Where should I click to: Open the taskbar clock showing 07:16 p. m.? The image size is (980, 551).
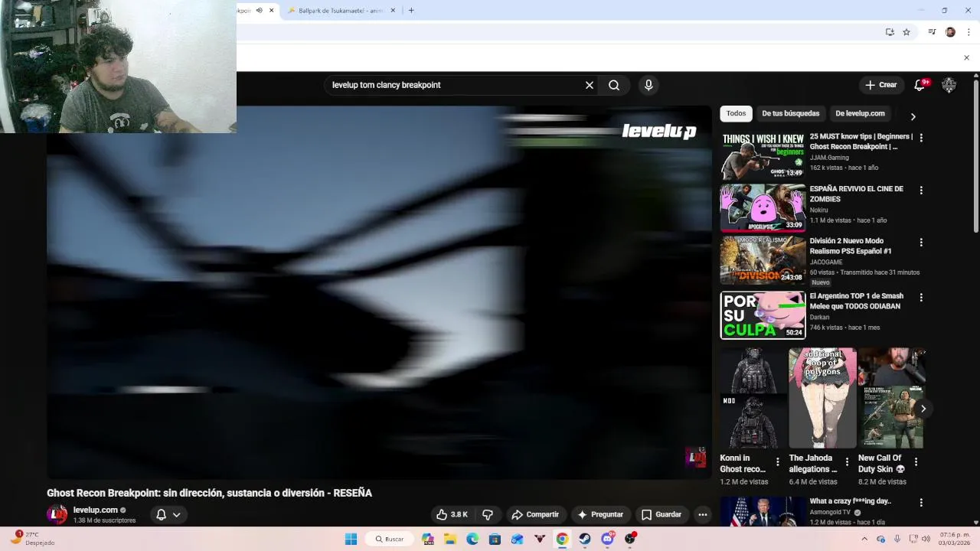pos(954,539)
